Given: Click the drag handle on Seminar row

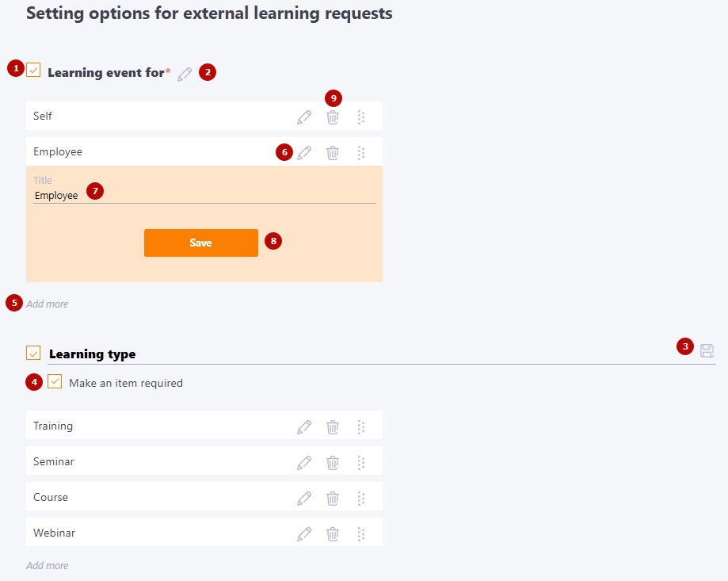Looking at the screenshot, I should point(360,463).
